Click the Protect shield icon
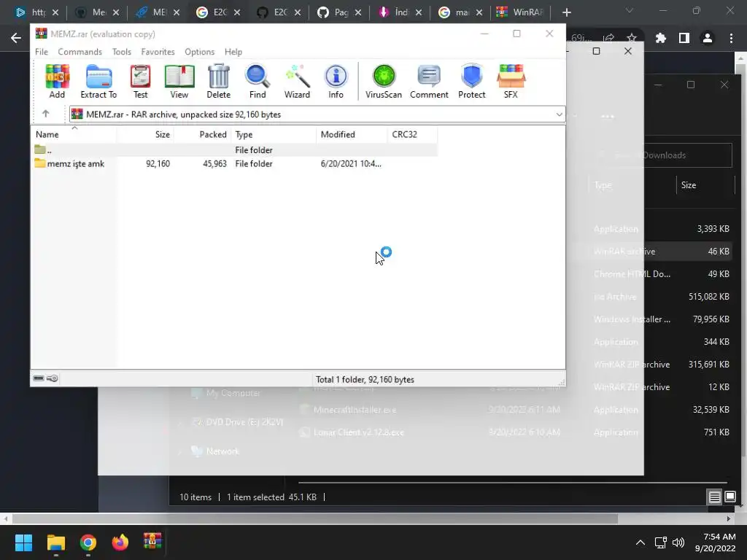 pos(472,81)
